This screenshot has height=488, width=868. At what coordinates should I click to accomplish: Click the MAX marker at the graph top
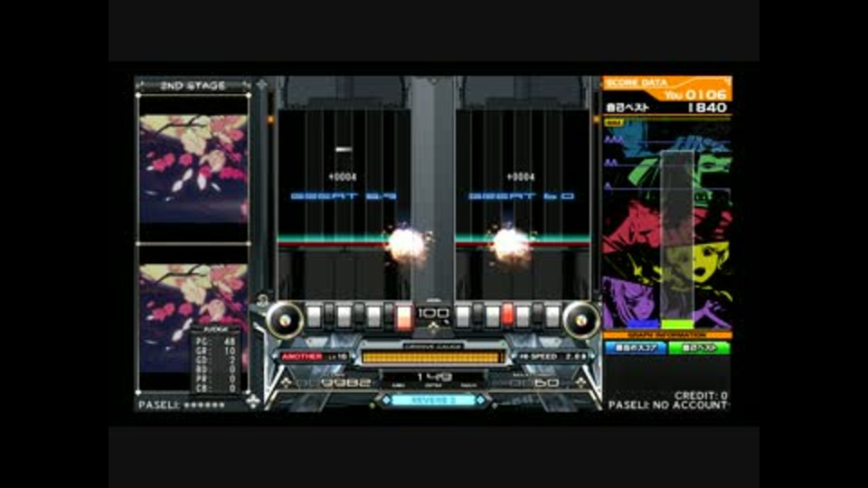614,122
